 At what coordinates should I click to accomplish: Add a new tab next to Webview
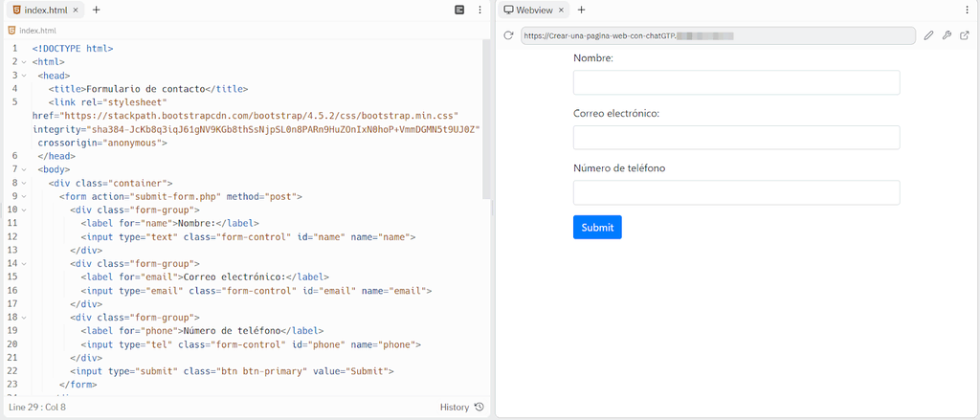581,10
